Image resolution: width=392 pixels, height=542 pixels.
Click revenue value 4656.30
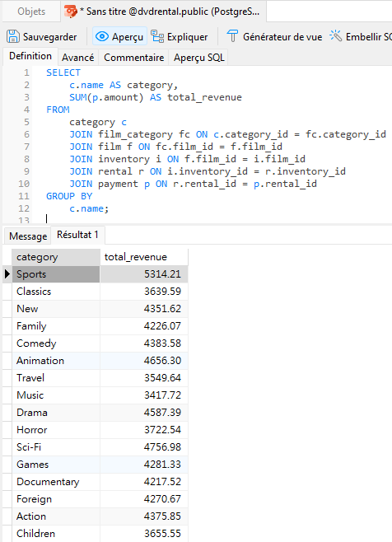[162, 361]
